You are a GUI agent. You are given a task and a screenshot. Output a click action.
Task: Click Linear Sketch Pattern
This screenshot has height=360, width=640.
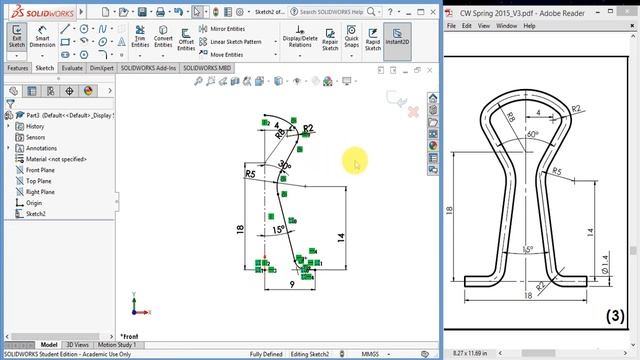[x=230, y=42]
